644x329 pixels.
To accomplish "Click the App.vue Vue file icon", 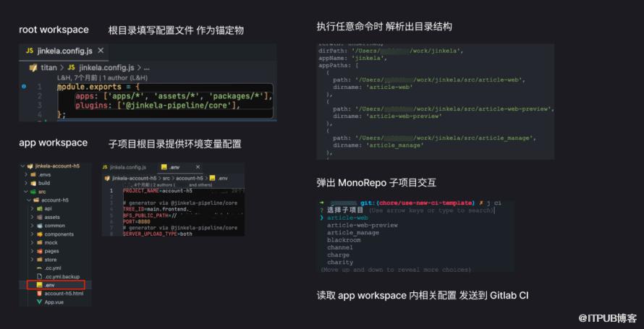I will tap(39, 302).
